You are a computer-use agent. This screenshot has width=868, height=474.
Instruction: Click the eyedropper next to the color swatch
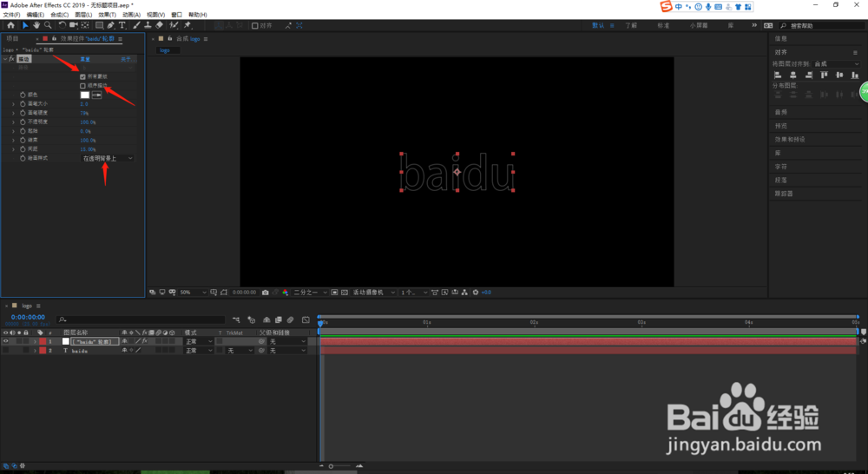tap(97, 95)
